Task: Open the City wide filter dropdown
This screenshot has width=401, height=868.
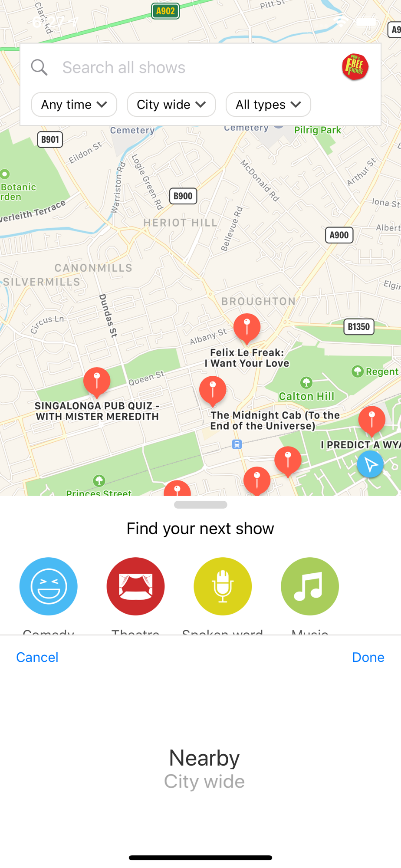Action: 171,105
